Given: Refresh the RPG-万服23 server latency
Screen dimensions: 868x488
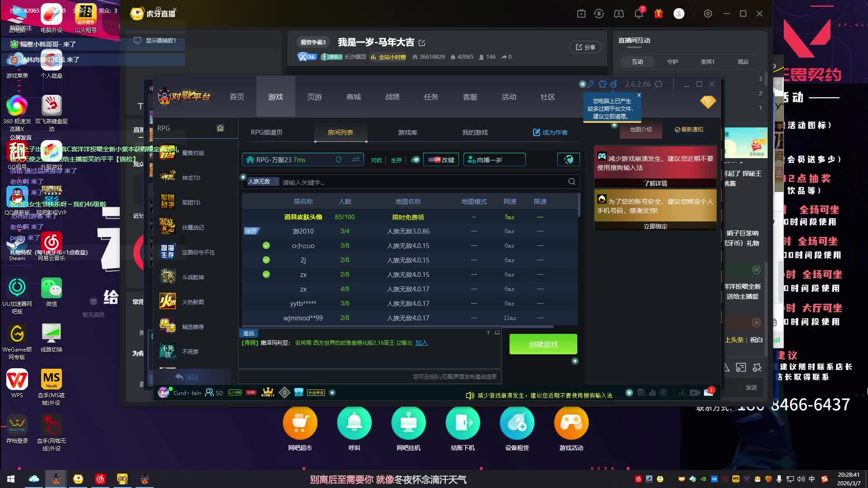Looking at the screenshot, I should pos(338,160).
